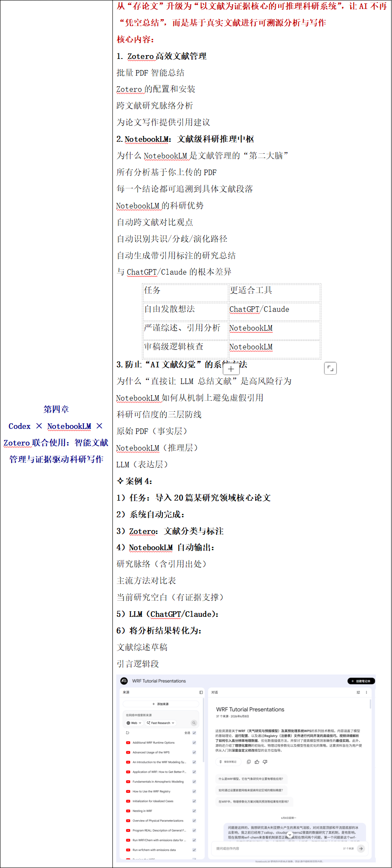
Task: Click the plus icon below the table
Action: [231, 369]
